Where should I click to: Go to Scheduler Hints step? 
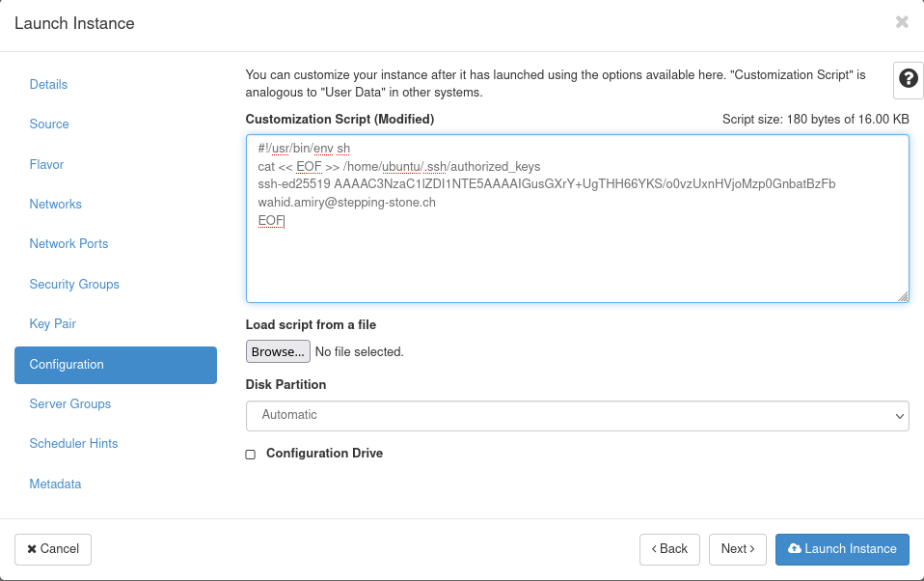[74, 444]
